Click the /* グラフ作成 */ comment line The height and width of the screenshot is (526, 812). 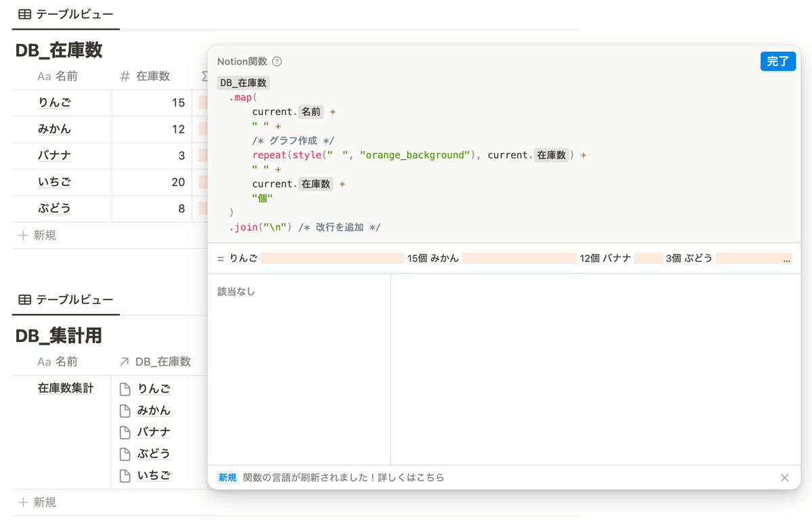coord(293,141)
